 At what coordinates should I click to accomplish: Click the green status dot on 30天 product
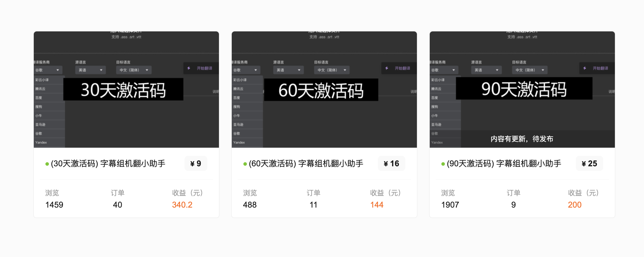(47, 164)
